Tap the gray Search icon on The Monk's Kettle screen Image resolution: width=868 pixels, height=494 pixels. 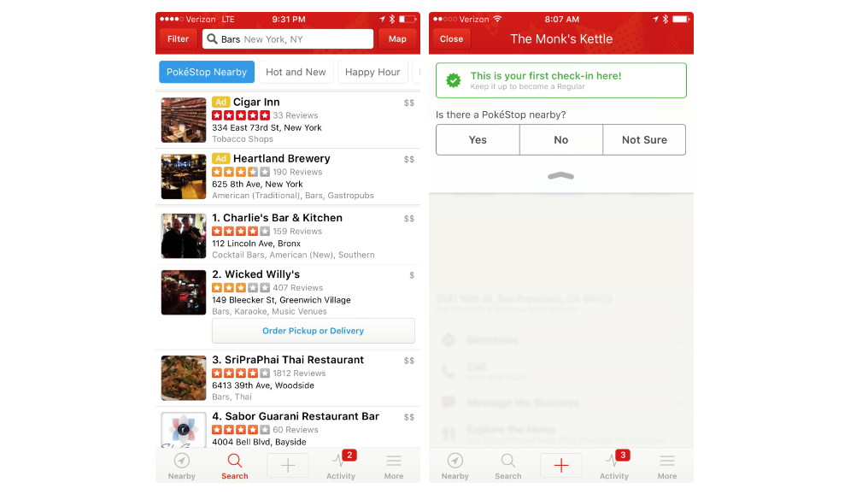point(507,462)
